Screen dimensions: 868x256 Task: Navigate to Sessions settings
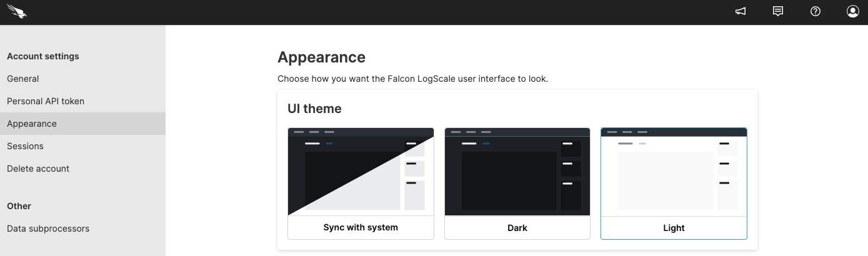(x=25, y=146)
